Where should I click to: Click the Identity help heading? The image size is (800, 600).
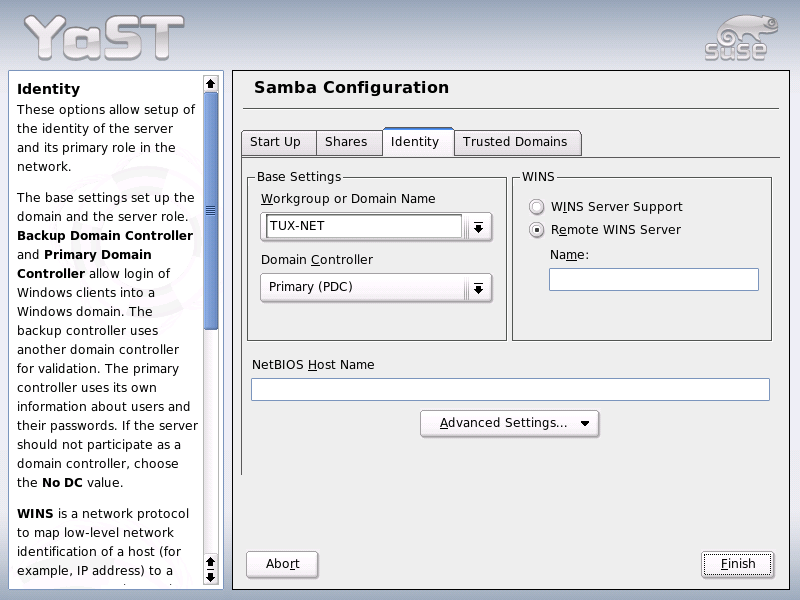click(48, 89)
